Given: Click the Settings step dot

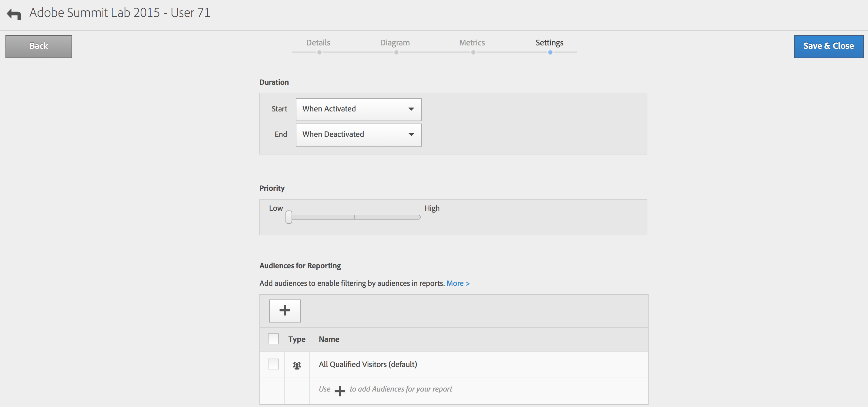Looking at the screenshot, I should tap(550, 52).
